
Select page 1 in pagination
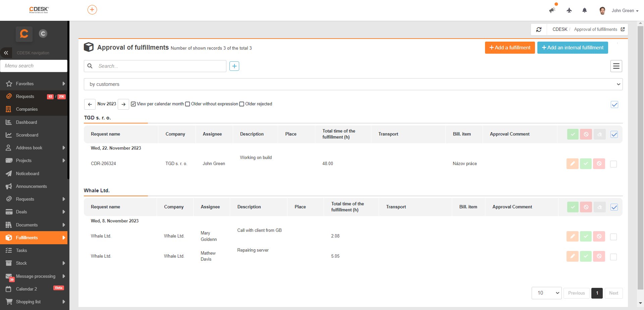(x=597, y=293)
